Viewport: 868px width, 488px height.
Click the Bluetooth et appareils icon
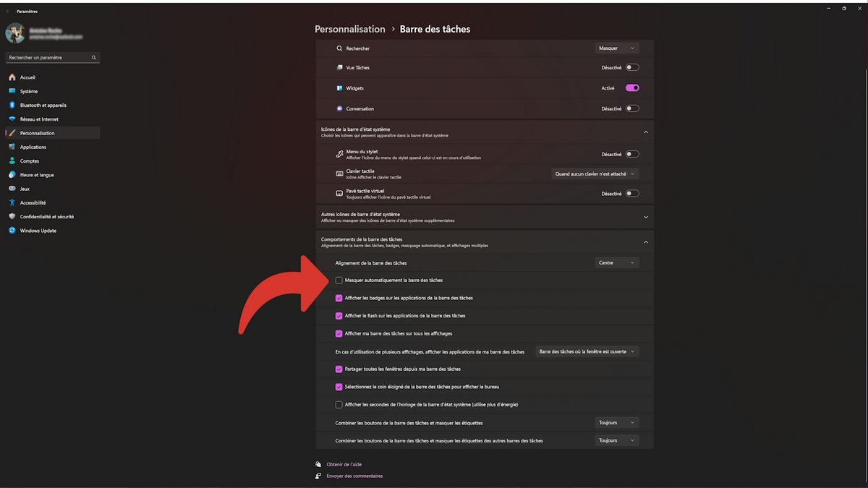point(12,105)
